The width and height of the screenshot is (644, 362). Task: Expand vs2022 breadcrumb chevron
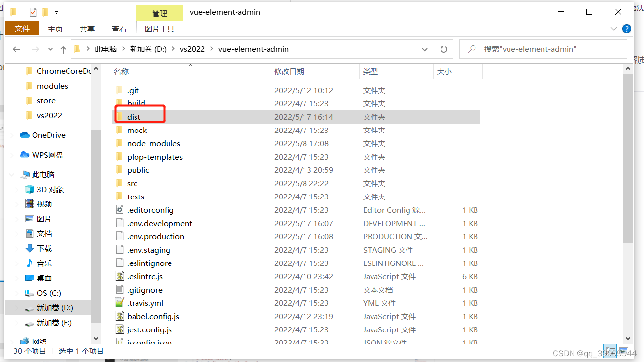click(212, 49)
